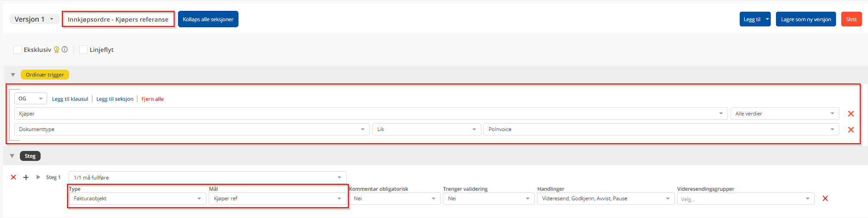Click the premium badge icon beside Eksklusiv
The image size is (868, 218).
pos(57,50)
